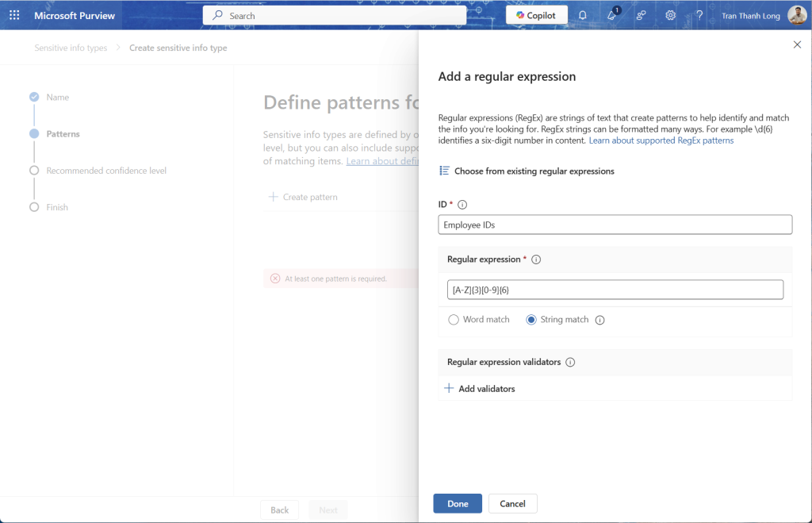Open the What's new megaphone icon
Screen dimensions: 812x523
click(611, 15)
